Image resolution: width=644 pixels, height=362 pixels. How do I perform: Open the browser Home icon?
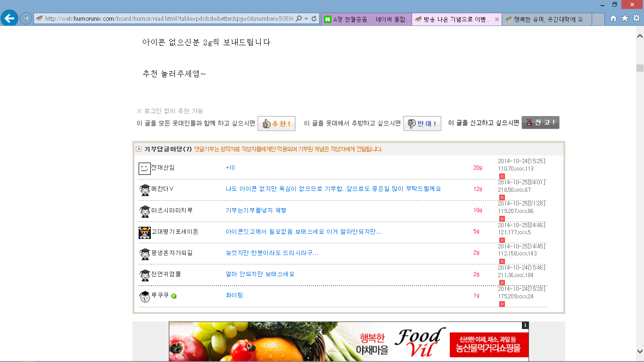(x=613, y=18)
